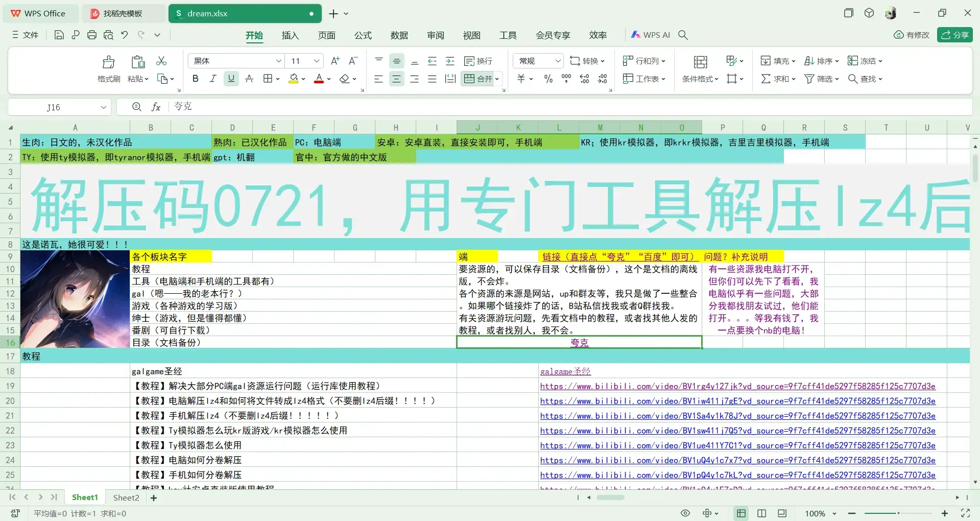Open the search magnifier next to WPS AI
The image size is (980, 521).
coord(683,35)
